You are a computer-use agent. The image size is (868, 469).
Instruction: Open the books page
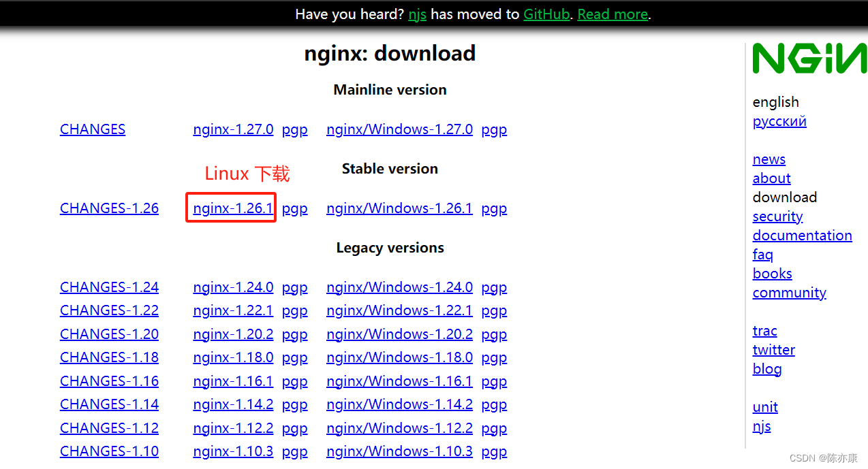(x=773, y=274)
